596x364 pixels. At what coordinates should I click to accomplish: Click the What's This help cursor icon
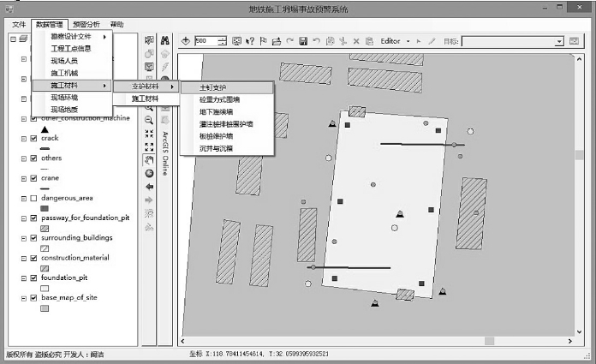250,41
